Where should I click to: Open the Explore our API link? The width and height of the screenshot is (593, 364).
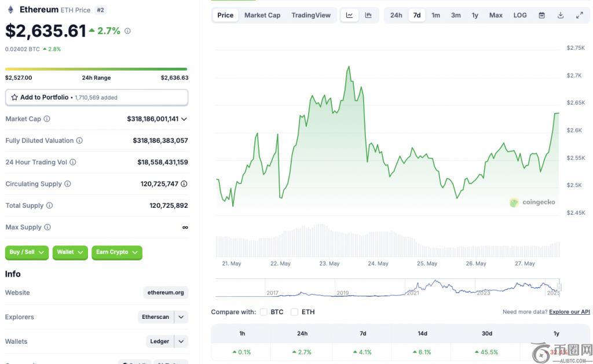(x=569, y=312)
